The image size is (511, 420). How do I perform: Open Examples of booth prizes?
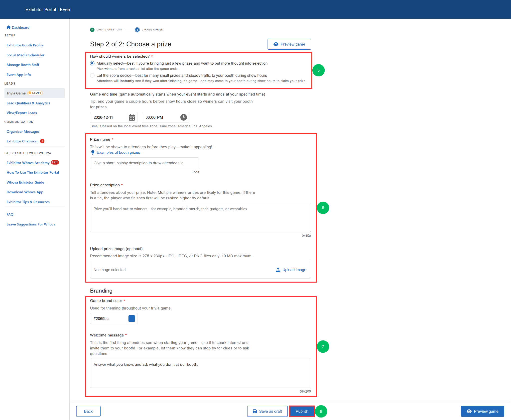click(118, 152)
